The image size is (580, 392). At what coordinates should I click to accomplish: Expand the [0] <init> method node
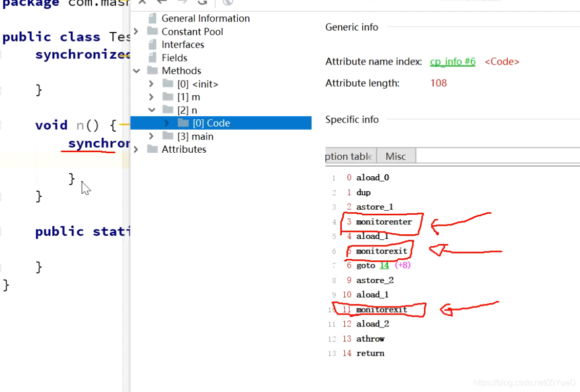(151, 84)
